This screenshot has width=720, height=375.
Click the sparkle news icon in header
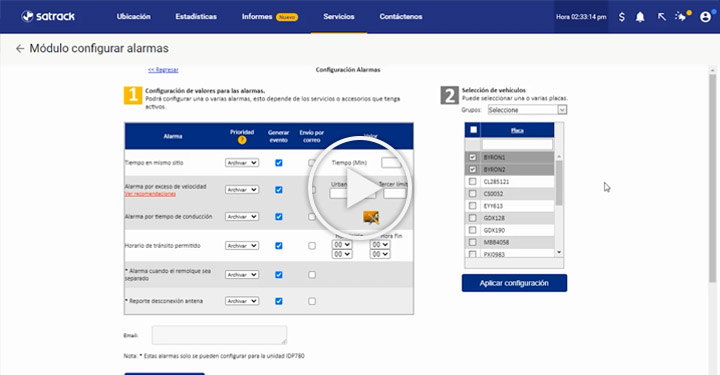point(682,16)
